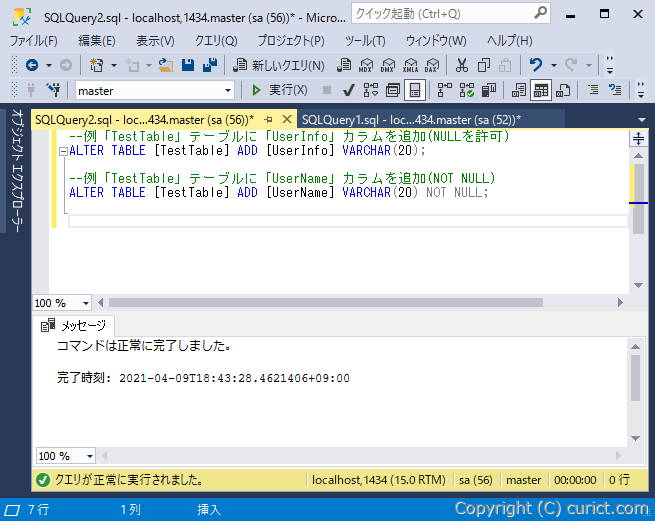
Task: Click the navigate backward arrow icon
Action: point(32,65)
